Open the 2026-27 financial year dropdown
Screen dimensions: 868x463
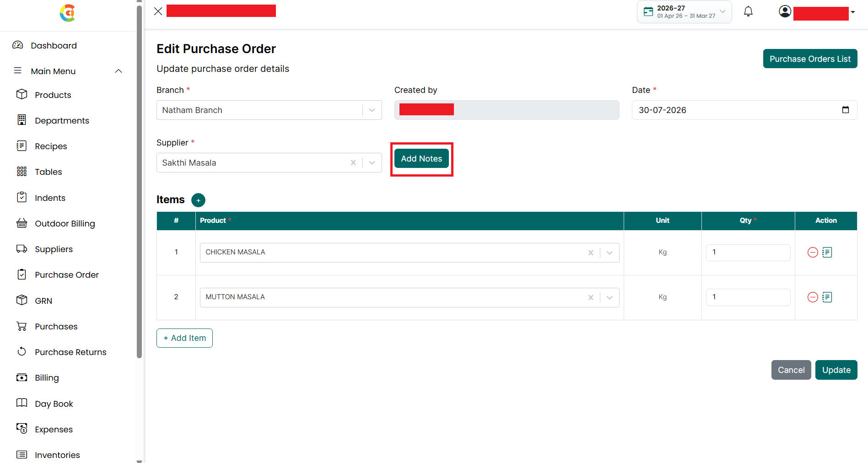(684, 12)
